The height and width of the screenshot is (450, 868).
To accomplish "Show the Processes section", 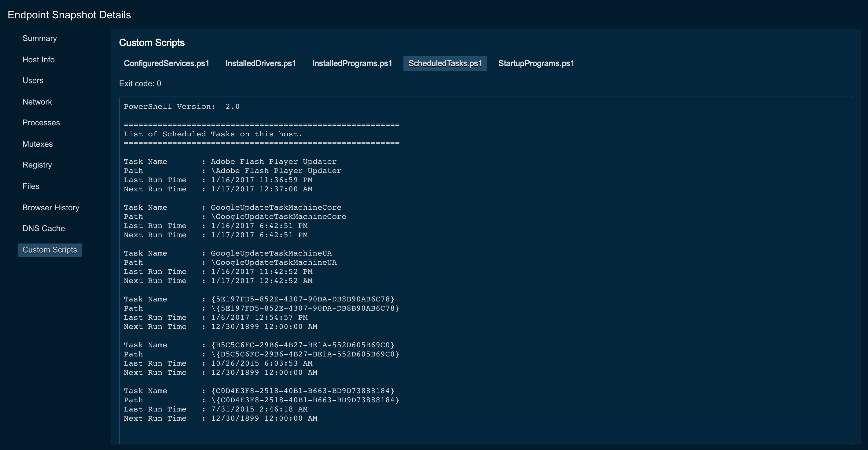I will (x=41, y=123).
